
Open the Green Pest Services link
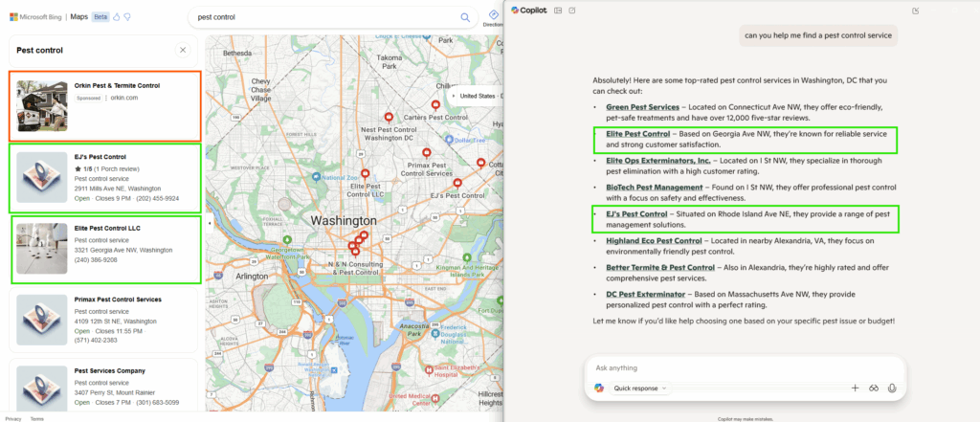642,106
